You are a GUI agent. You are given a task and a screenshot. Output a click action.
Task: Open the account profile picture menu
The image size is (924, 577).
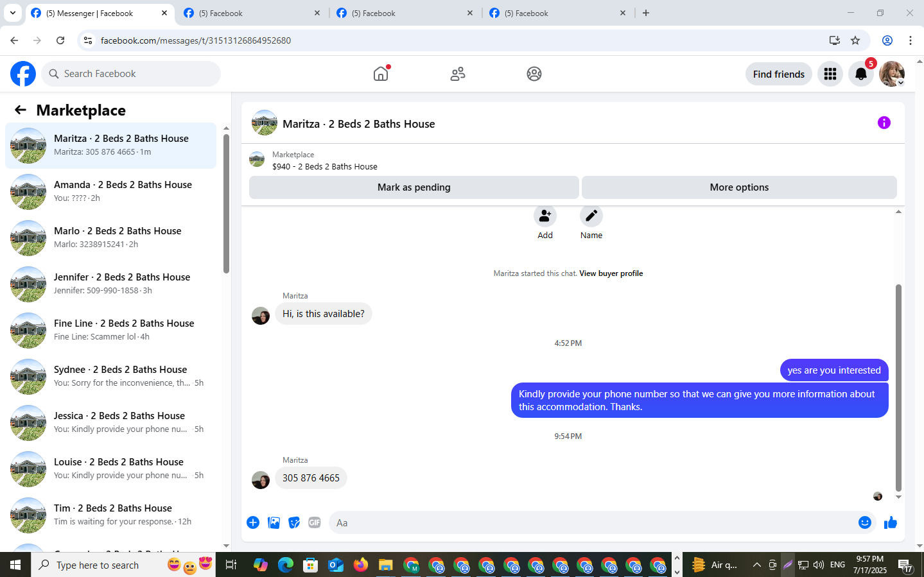pyautogui.click(x=892, y=74)
